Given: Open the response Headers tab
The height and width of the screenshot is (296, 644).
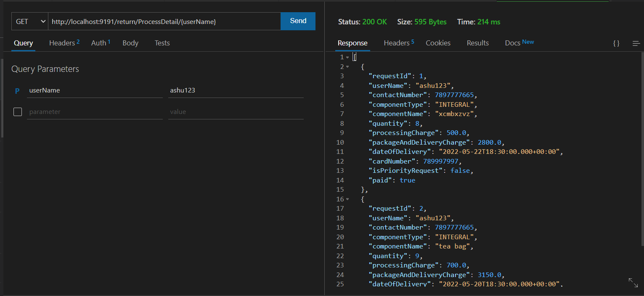Looking at the screenshot, I should [399, 43].
